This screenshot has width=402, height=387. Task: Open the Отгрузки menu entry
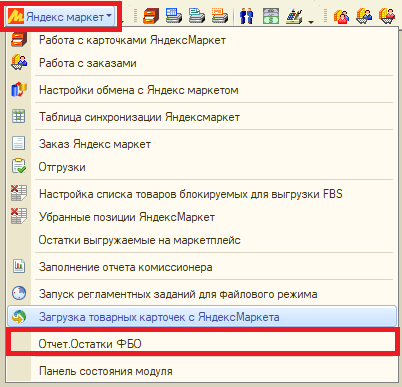click(202, 167)
